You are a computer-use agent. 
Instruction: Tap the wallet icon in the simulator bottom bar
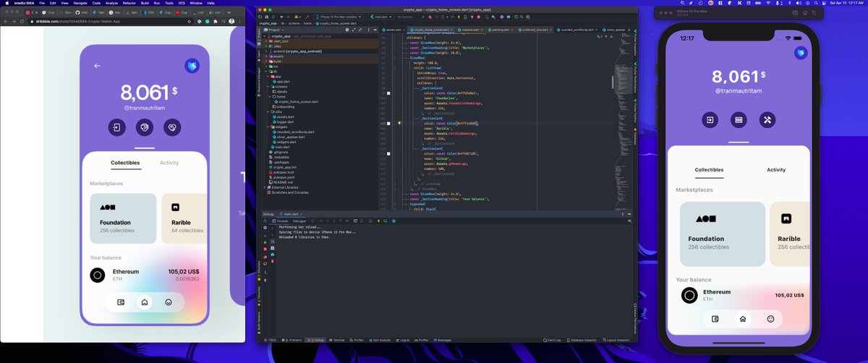pos(715,318)
